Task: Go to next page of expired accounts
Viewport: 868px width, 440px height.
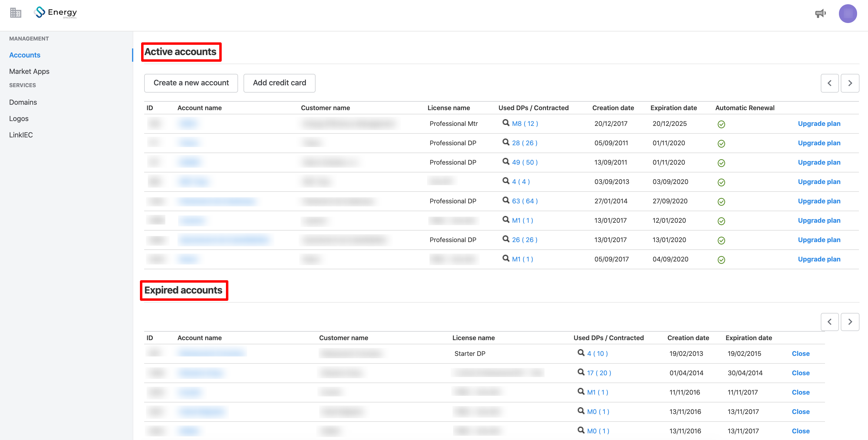Action: pos(850,322)
